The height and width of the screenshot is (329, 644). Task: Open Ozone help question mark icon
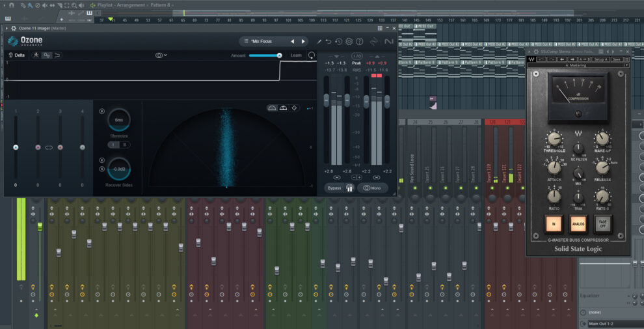click(359, 42)
